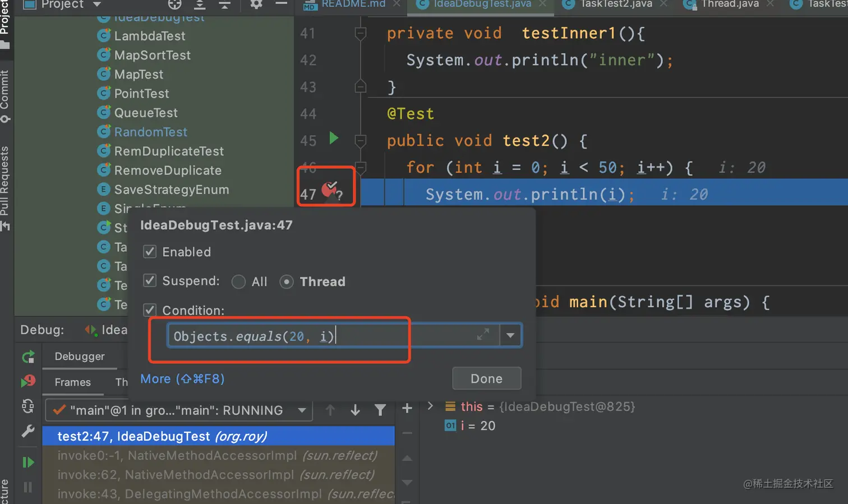Switch to the TaskTest2.java tab
This screenshot has width=848, height=504.
tap(616, 4)
